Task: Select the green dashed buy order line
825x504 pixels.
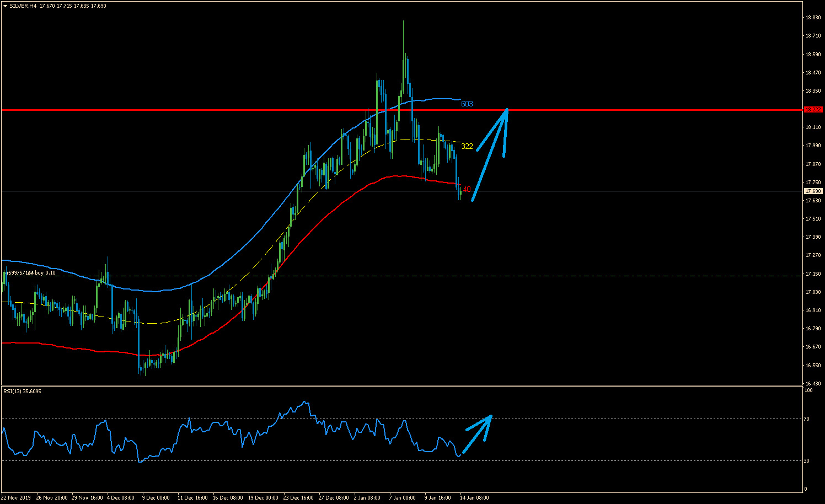Action: pyautogui.click(x=386, y=276)
